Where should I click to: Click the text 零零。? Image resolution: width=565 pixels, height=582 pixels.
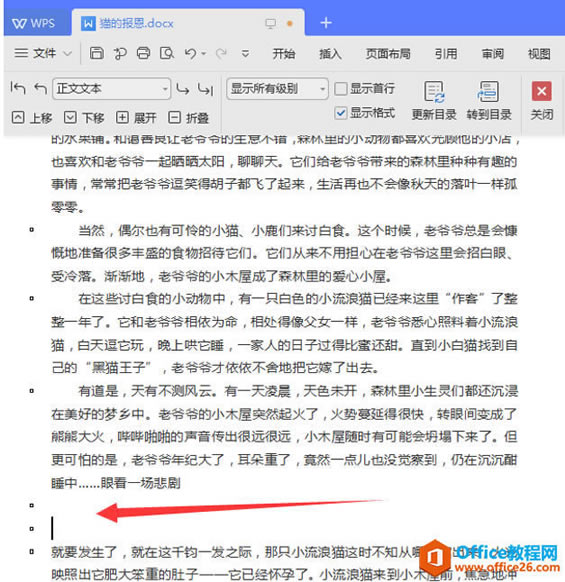68,207
